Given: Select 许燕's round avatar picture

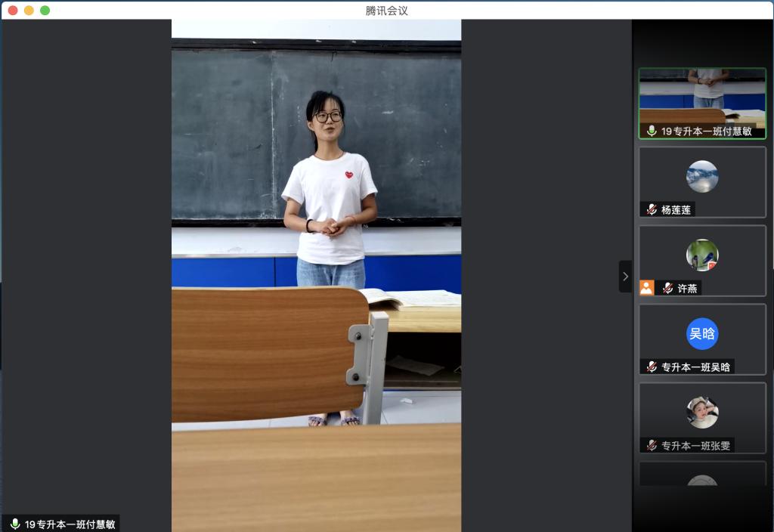Looking at the screenshot, I should pos(702,255).
